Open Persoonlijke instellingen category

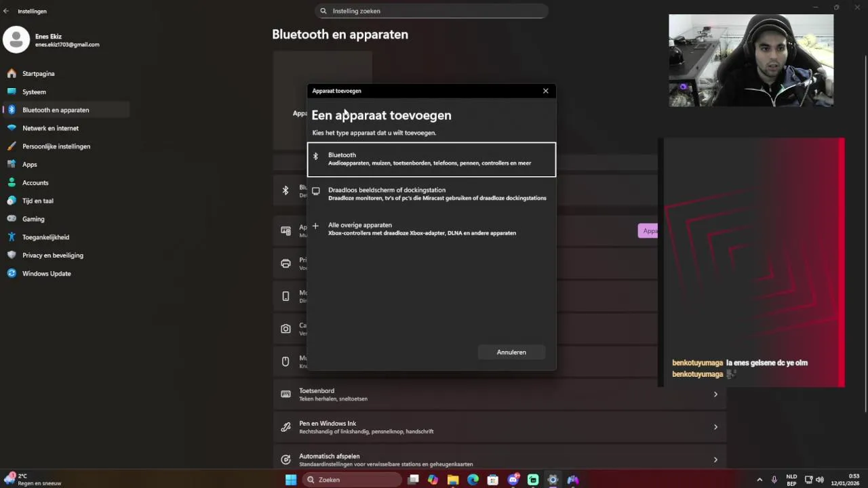pyautogui.click(x=66, y=146)
